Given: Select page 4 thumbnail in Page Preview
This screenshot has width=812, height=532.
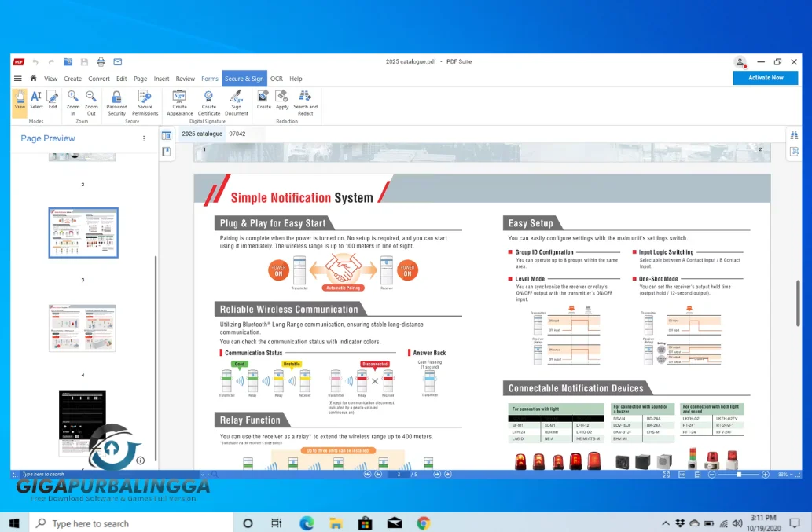Looking at the screenshot, I should click(83, 328).
